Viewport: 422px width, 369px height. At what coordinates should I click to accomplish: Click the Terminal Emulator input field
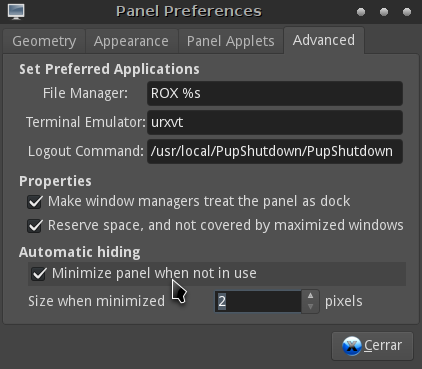(275, 122)
